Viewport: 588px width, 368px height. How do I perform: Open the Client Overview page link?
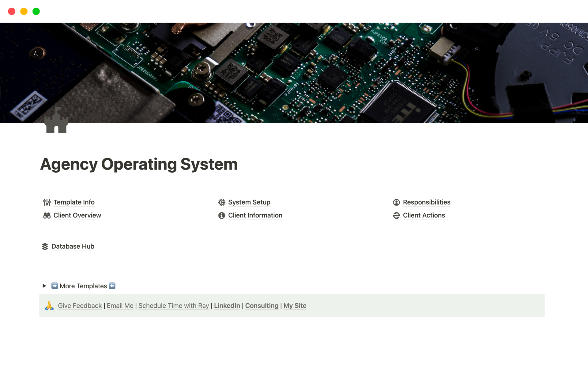[77, 216]
